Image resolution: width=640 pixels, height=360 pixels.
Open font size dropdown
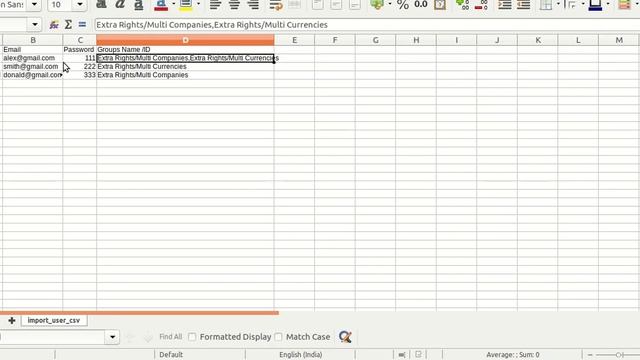(x=80, y=5)
